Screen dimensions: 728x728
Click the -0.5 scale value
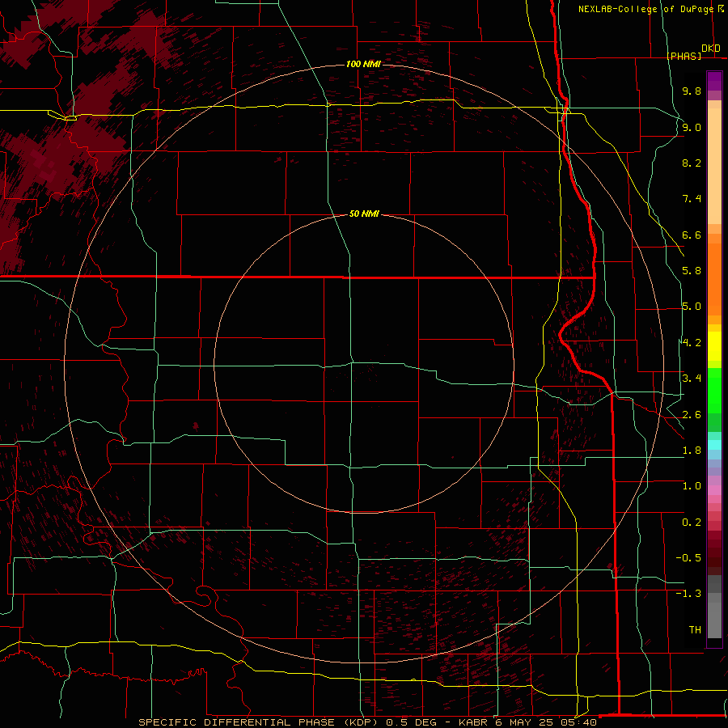coord(688,558)
